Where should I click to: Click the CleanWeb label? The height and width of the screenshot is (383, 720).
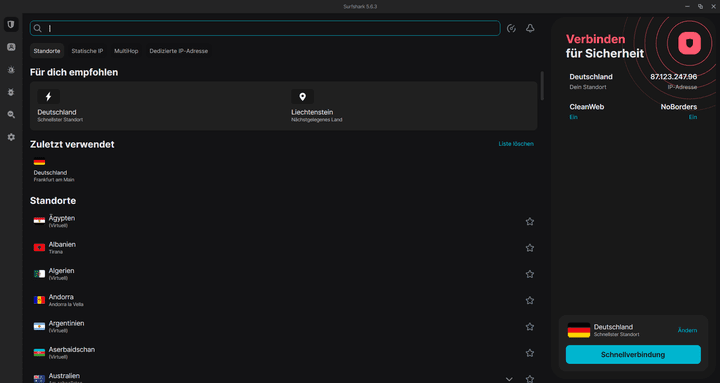click(x=586, y=107)
